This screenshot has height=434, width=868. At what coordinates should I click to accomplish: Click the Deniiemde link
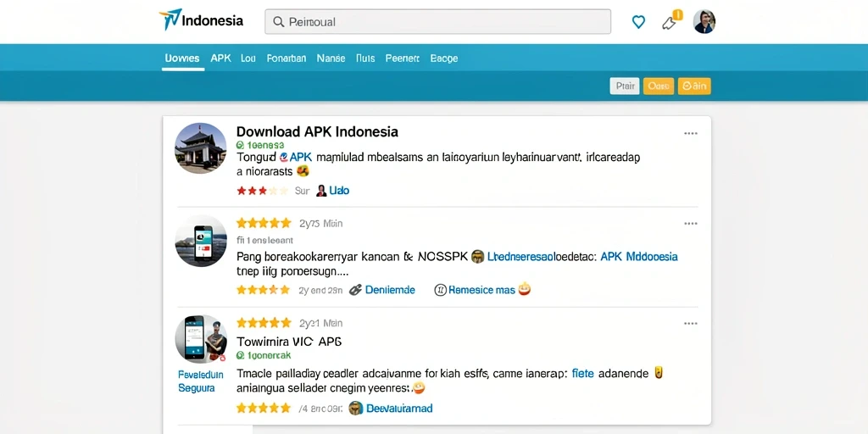390,290
